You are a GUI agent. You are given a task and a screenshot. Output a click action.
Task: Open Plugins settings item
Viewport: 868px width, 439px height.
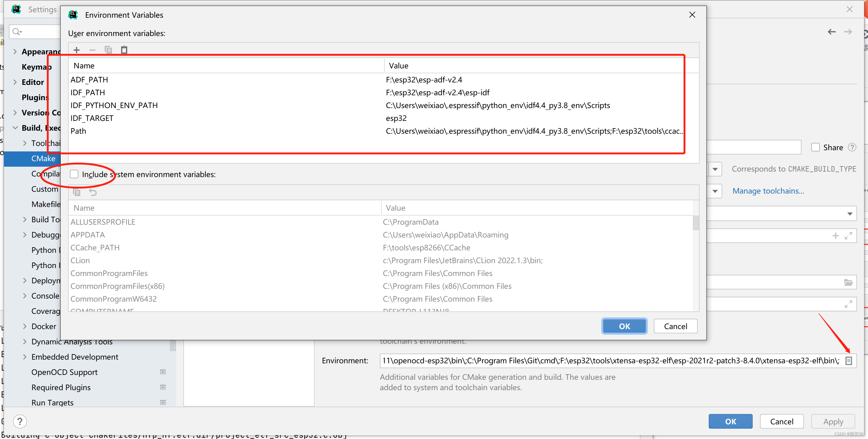(x=35, y=97)
